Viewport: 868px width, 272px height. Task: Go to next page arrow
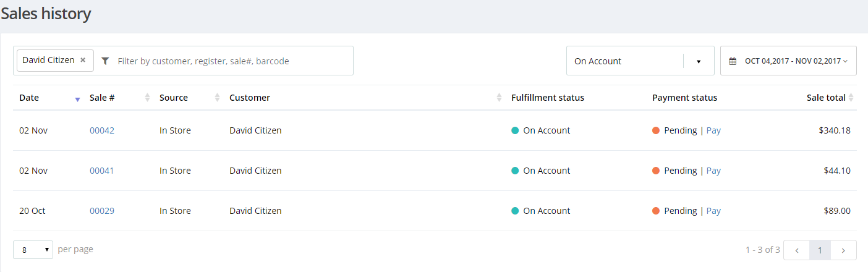(844, 250)
